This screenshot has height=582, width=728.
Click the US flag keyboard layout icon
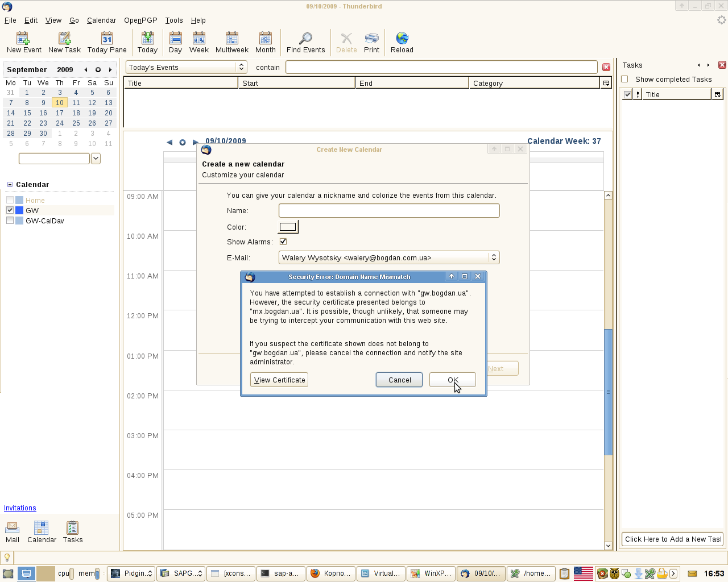click(x=583, y=573)
